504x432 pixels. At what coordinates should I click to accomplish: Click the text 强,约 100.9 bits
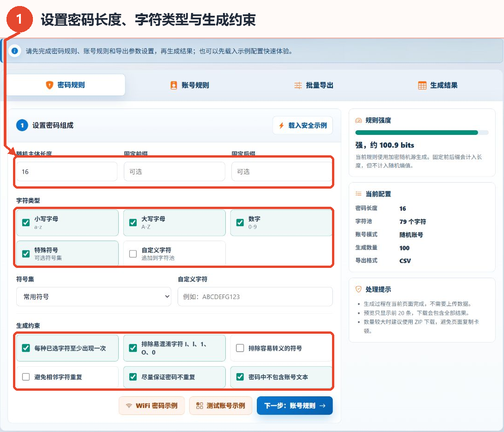click(x=385, y=145)
